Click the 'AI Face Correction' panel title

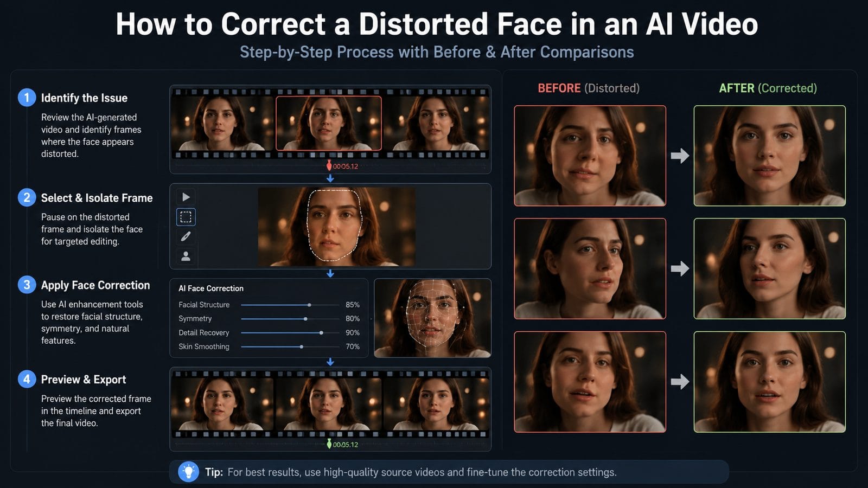click(211, 288)
